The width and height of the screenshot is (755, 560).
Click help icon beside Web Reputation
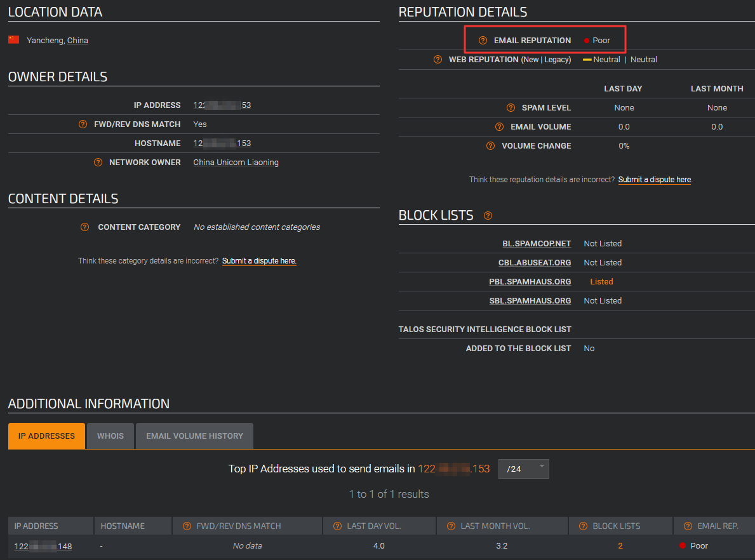438,60
